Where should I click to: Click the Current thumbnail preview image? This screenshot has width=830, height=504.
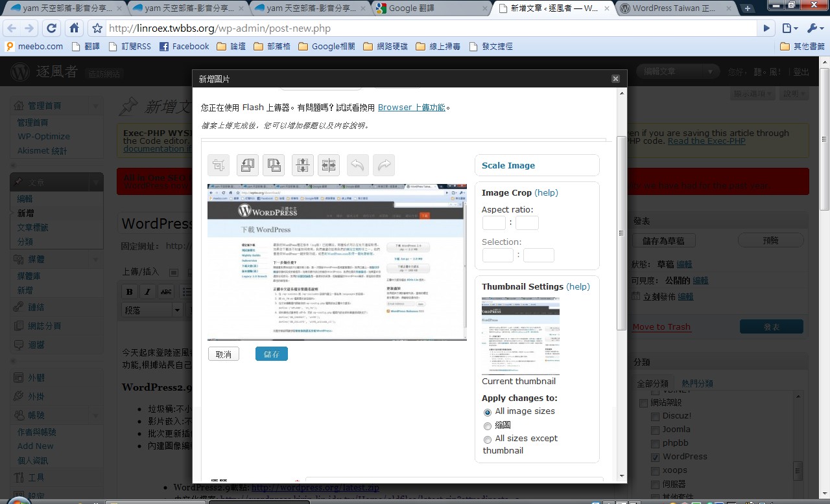521,336
